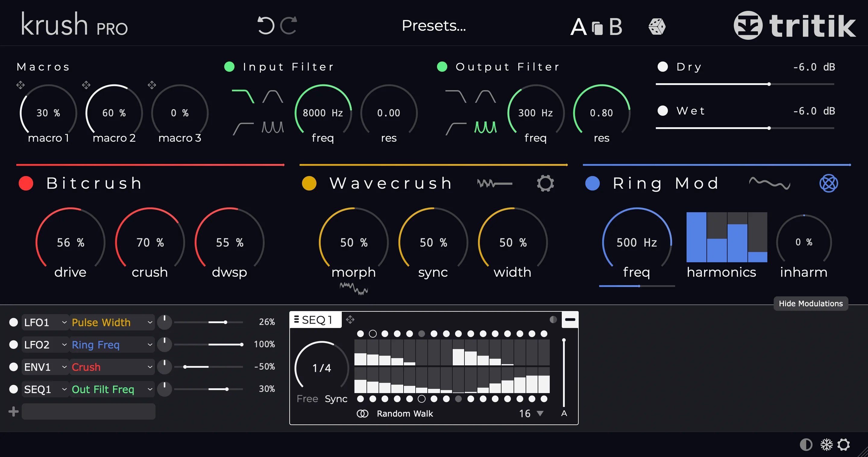The height and width of the screenshot is (457, 868).
Task: Toggle the SEQ1 modulation row enable dot
Action: [14, 389]
